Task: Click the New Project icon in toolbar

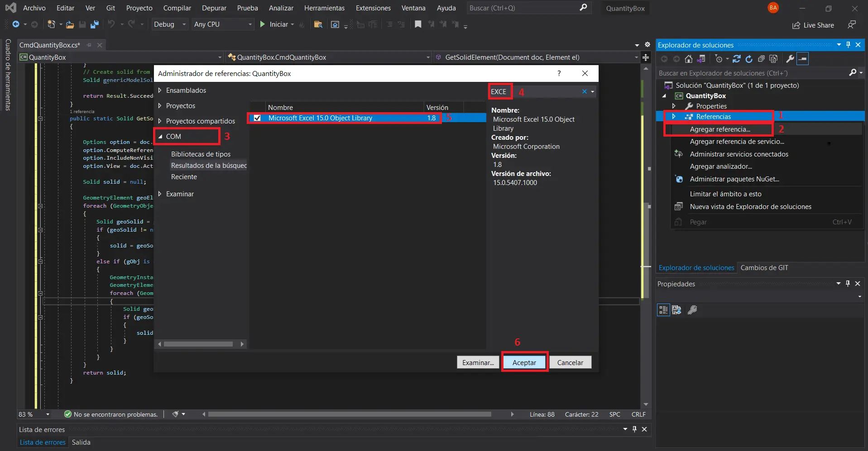Action: 52,24
